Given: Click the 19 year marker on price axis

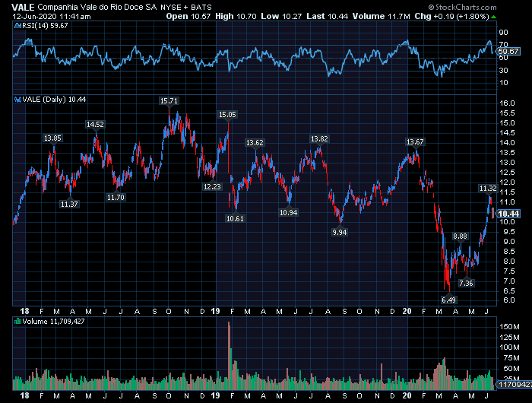Looking at the screenshot, I should [215, 311].
